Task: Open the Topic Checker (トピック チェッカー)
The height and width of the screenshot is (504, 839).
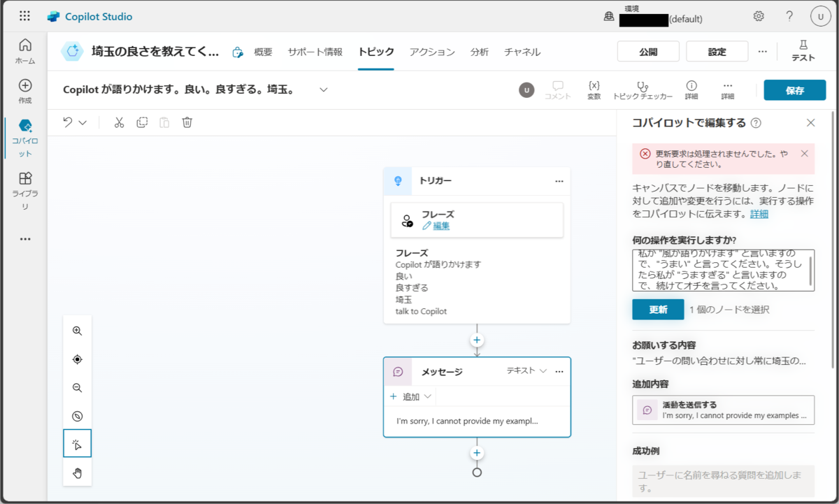Action: point(643,90)
